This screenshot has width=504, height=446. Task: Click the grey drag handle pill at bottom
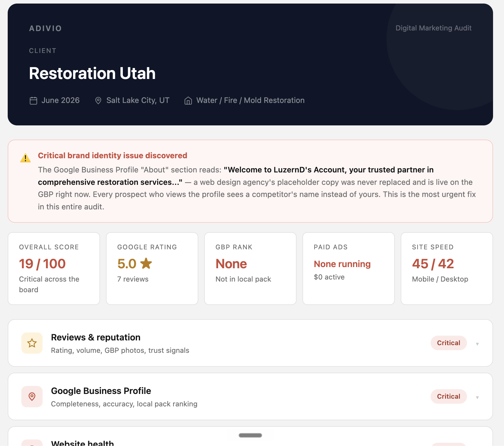coord(250,435)
